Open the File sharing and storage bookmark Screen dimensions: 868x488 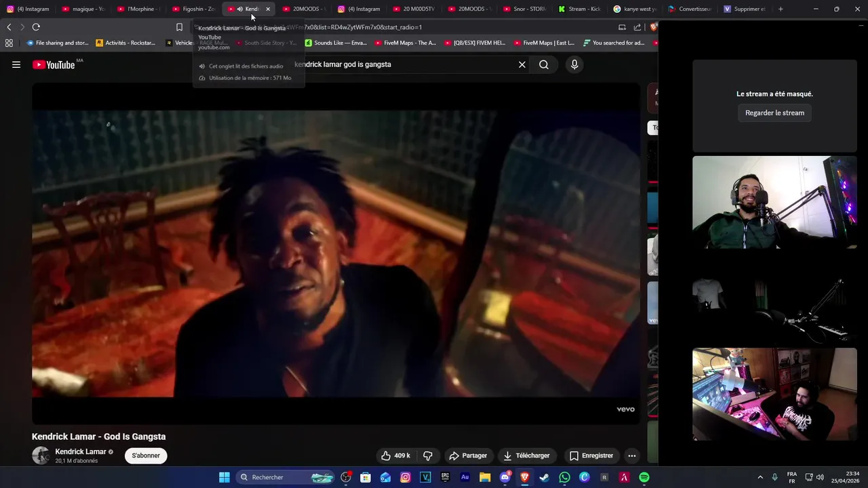pos(58,43)
